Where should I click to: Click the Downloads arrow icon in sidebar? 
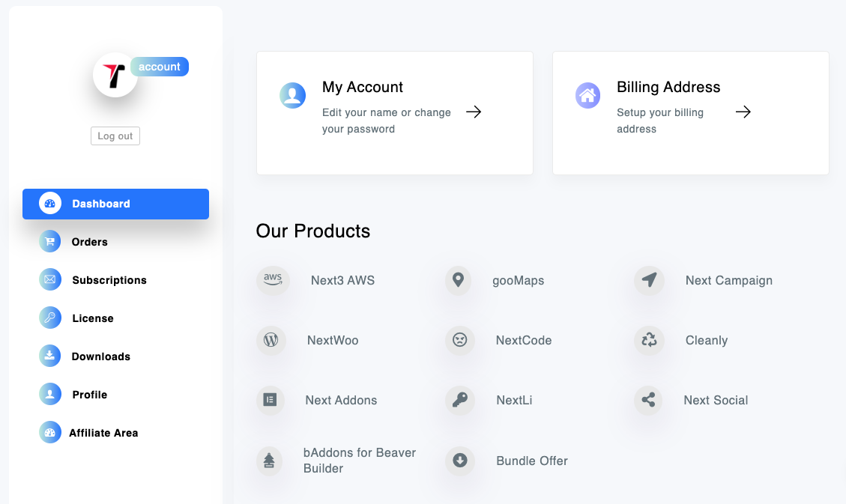(50, 356)
